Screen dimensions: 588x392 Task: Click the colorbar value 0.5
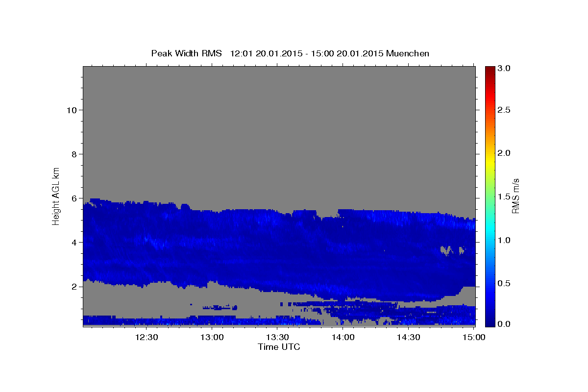(x=504, y=283)
